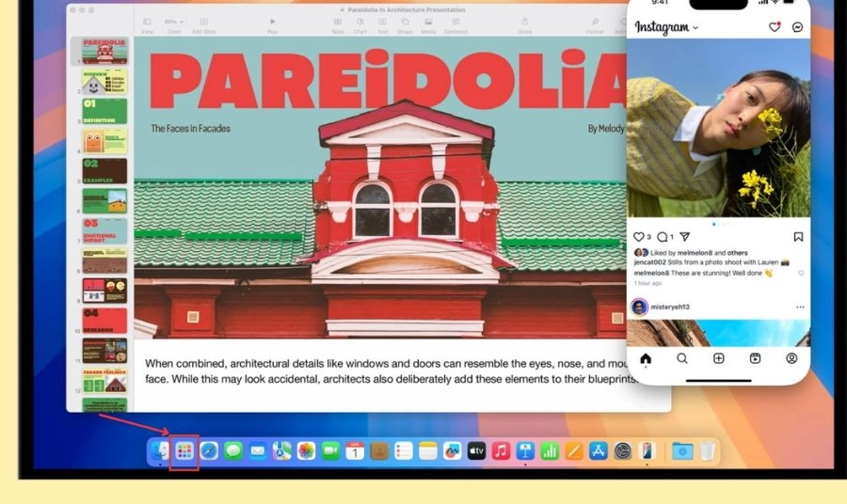Open misteryeh13 profile picture

pyautogui.click(x=640, y=307)
